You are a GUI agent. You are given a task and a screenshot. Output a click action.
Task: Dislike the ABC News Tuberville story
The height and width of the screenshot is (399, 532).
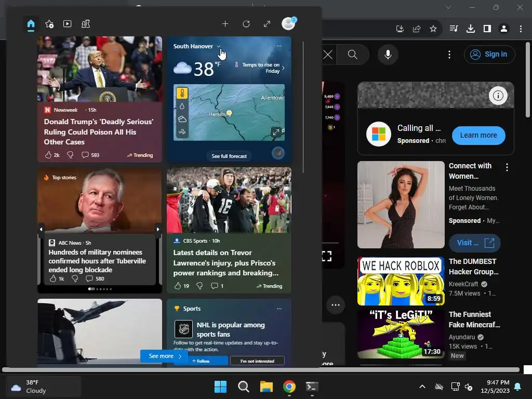coord(75,278)
